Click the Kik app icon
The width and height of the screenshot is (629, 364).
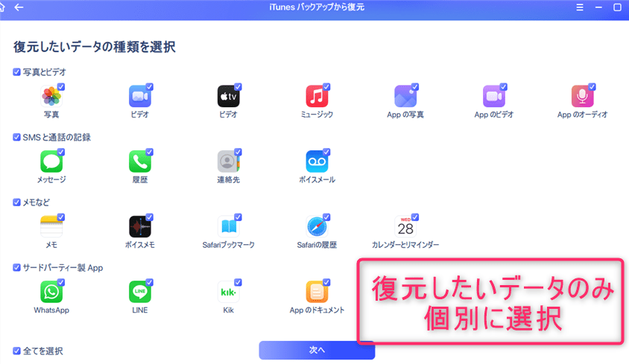point(228,292)
